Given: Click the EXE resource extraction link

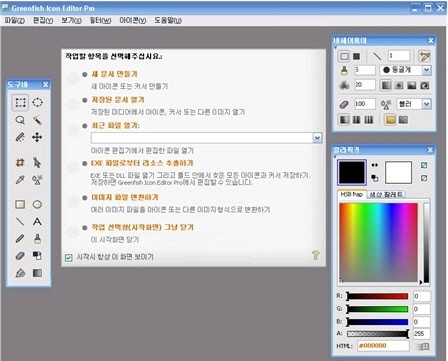Looking at the screenshot, I should click(142, 163).
